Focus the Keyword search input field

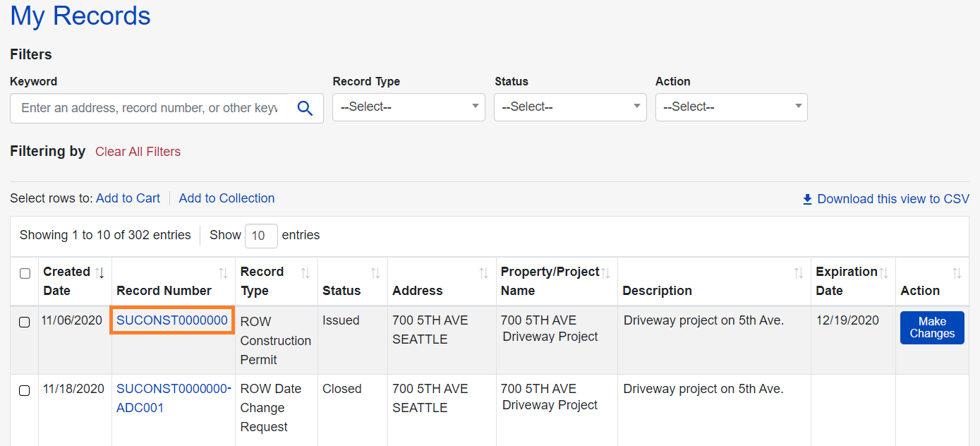149,108
